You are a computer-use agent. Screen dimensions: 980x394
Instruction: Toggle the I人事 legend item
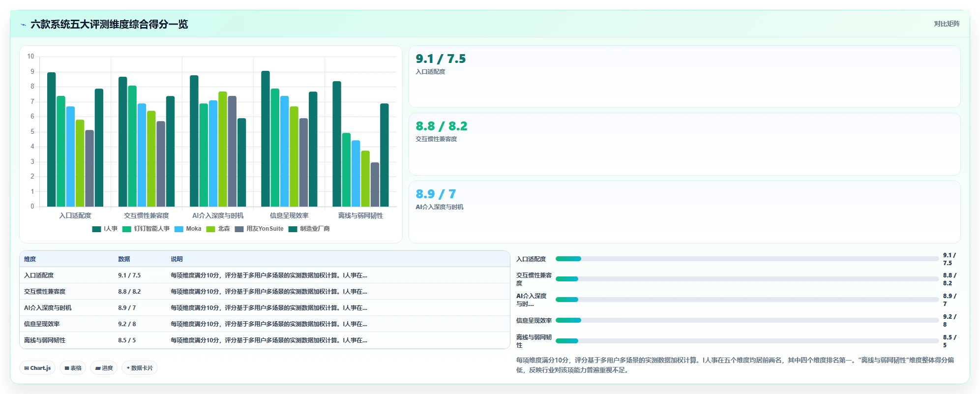click(x=105, y=229)
